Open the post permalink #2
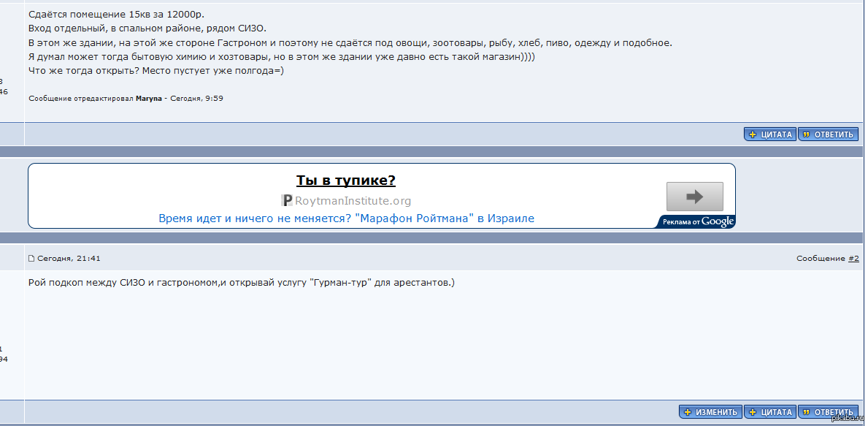 point(853,259)
